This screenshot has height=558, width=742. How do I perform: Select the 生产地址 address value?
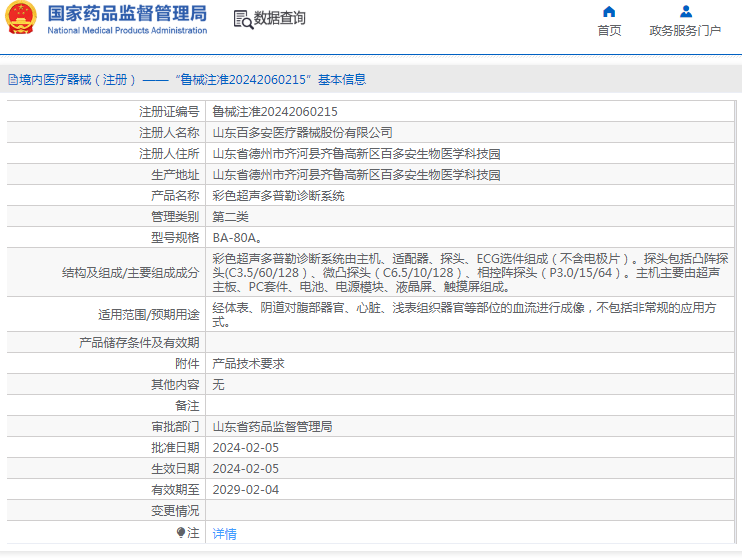[356, 175]
